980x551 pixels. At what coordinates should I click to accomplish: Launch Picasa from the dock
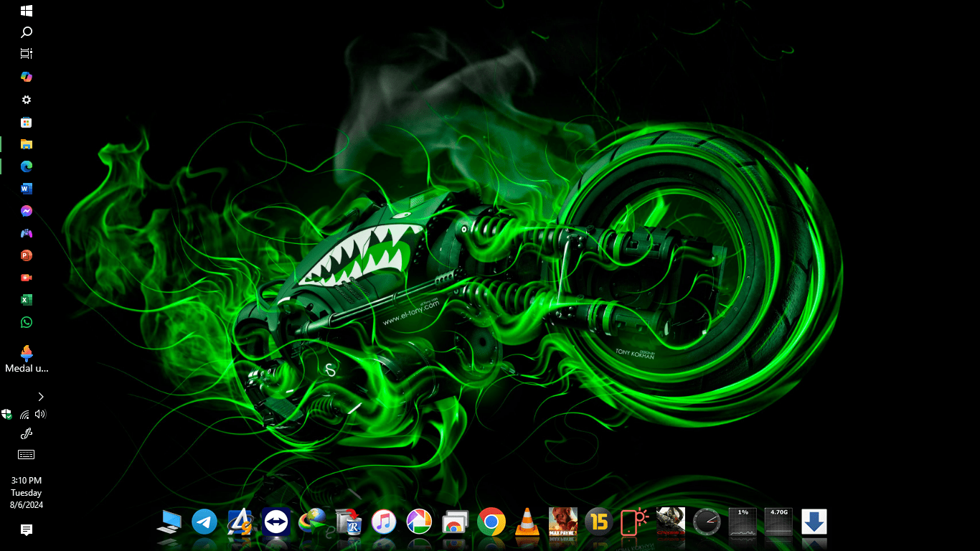(420, 522)
